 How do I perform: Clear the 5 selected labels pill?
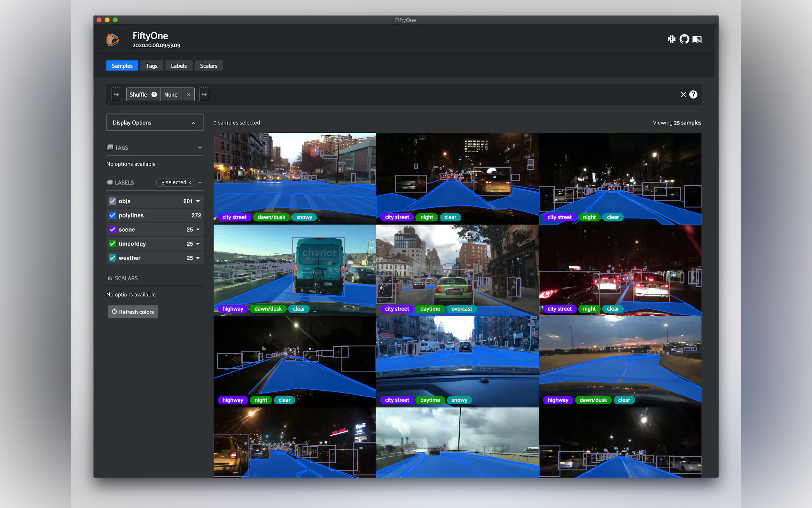[x=190, y=182]
